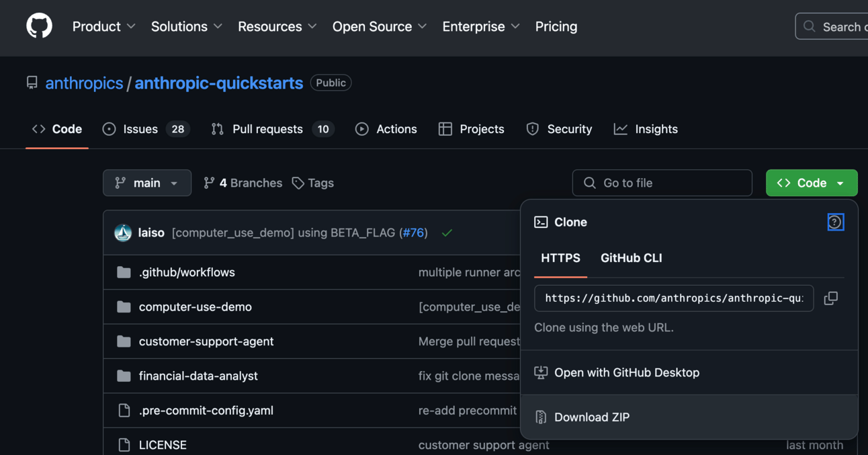Viewport: 868px width, 455px height.
Task: Open with GitHub Desktop
Action: pyautogui.click(x=626, y=372)
